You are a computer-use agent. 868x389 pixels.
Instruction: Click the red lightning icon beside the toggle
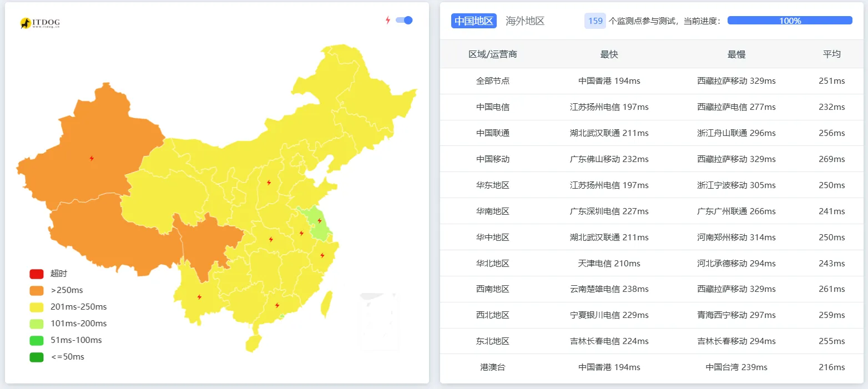click(387, 20)
